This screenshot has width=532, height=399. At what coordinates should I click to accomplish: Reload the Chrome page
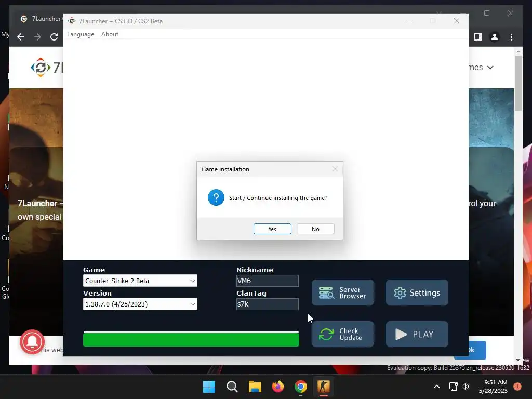54,37
